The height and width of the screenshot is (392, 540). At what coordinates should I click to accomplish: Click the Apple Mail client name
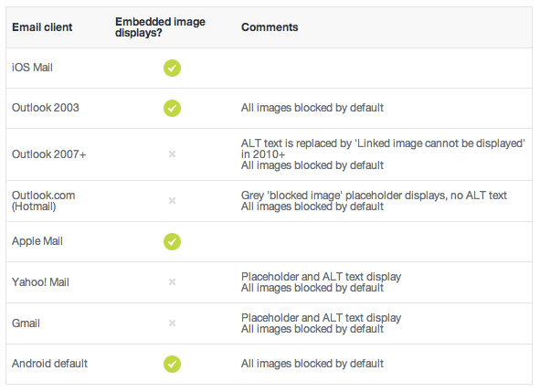37,241
